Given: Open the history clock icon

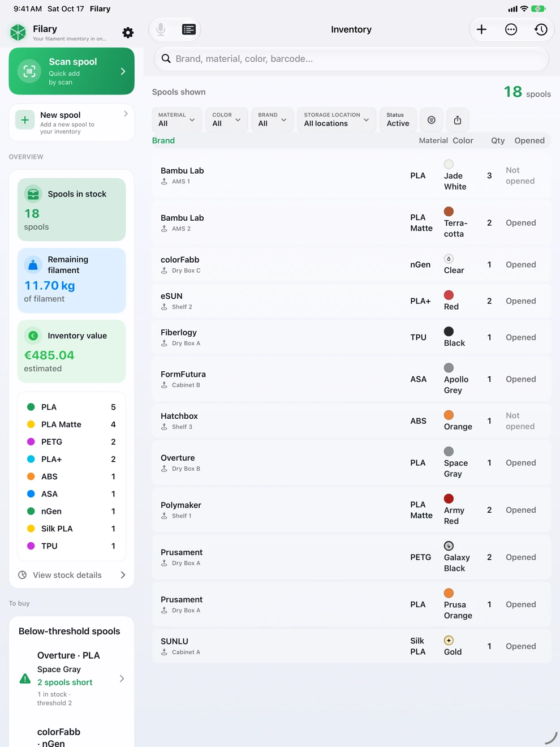Looking at the screenshot, I should (541, 29).
